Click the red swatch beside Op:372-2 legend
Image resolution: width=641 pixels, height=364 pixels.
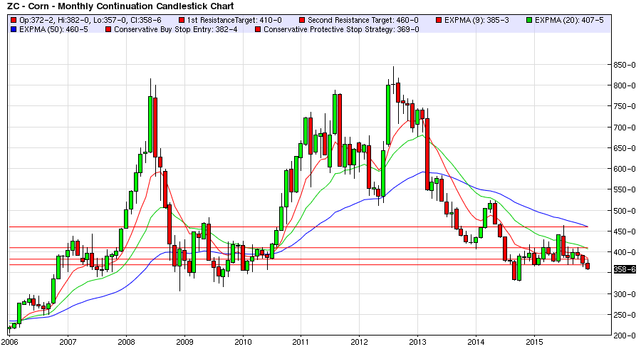point(14,20)
